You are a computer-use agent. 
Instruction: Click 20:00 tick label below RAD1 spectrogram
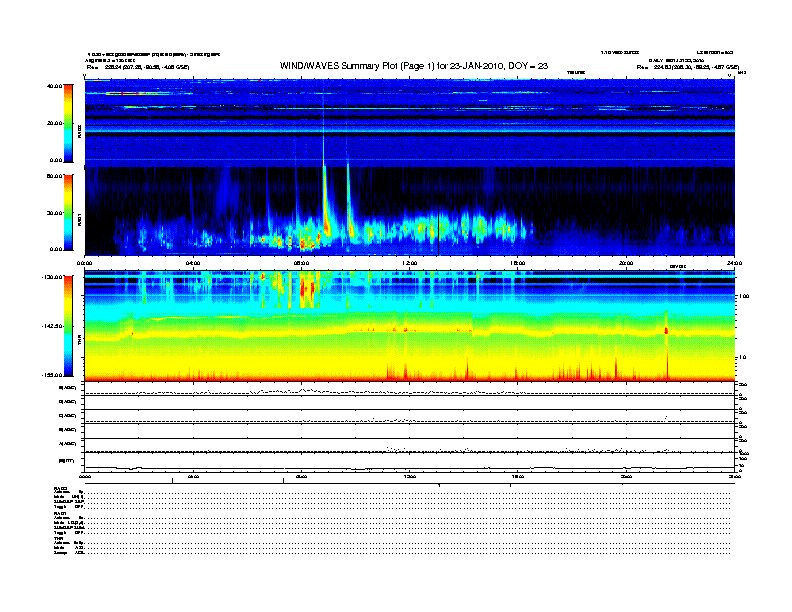[626, 263]
